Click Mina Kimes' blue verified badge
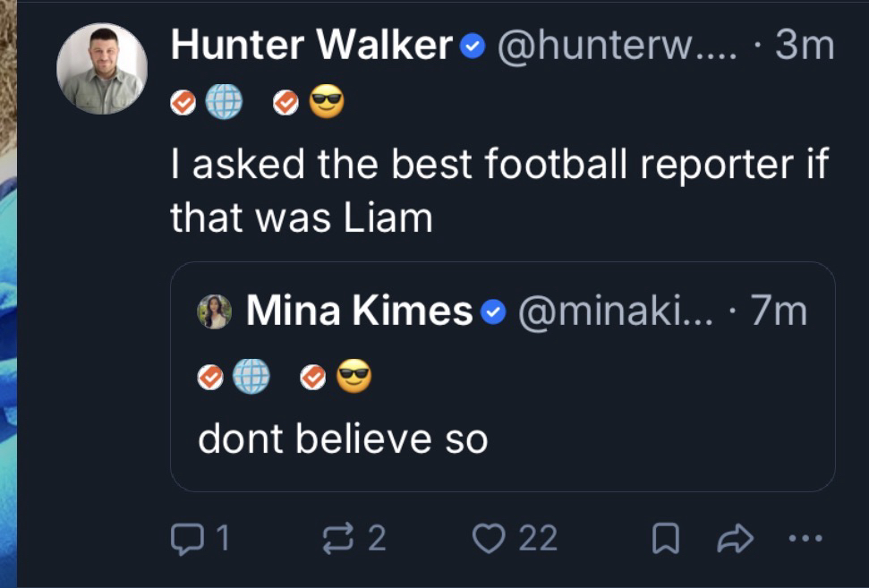This screenshot has height=588, width=869. [x=493, y=312]
